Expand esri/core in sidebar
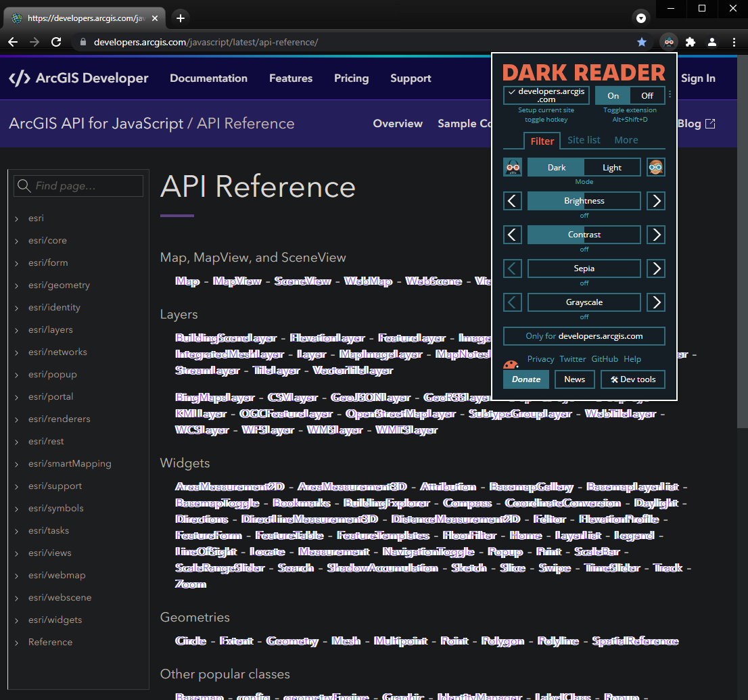The height and width of the screenshot is (700, 748). pos(17,241)
